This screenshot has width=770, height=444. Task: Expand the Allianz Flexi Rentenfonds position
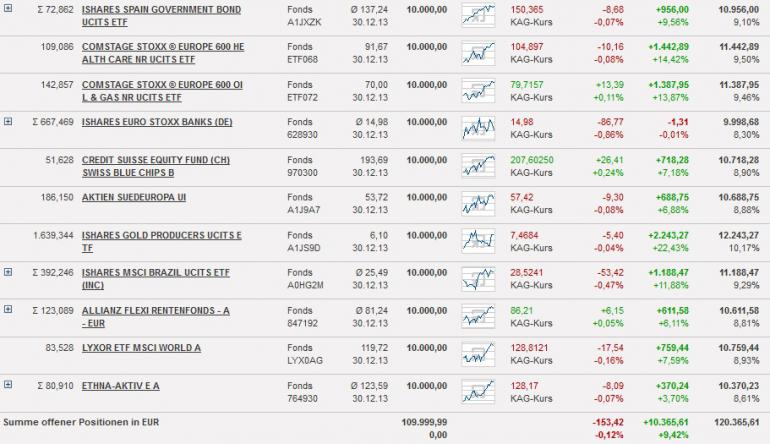[x=8, y=309]
